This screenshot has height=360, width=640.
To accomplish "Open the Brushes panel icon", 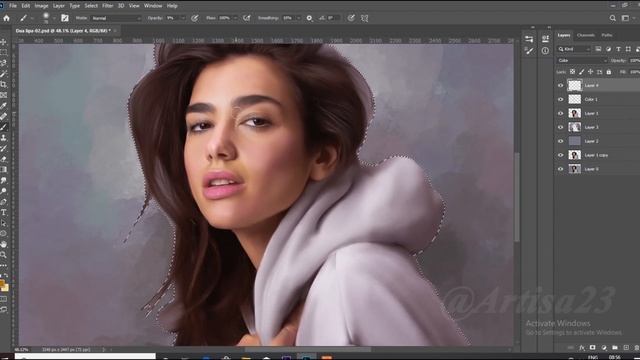I will pyautogui.click(x=529, y=51).
